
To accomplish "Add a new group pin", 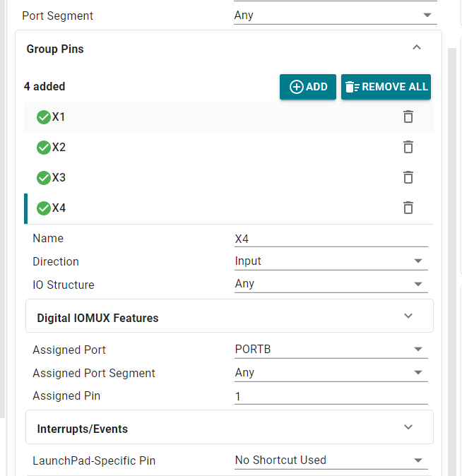I will [x=308, y=87].
